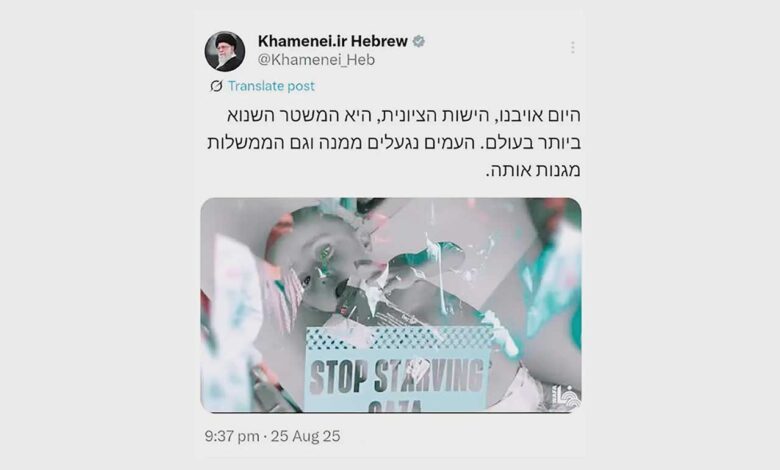Click the 9:37 pm timestamp

(232, 436)
